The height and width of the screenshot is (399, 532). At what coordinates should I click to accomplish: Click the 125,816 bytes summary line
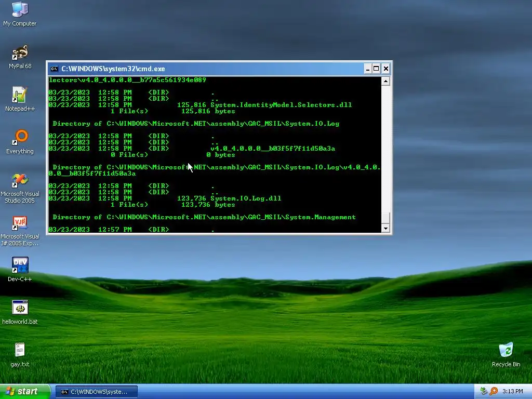(x=172, y=111)
